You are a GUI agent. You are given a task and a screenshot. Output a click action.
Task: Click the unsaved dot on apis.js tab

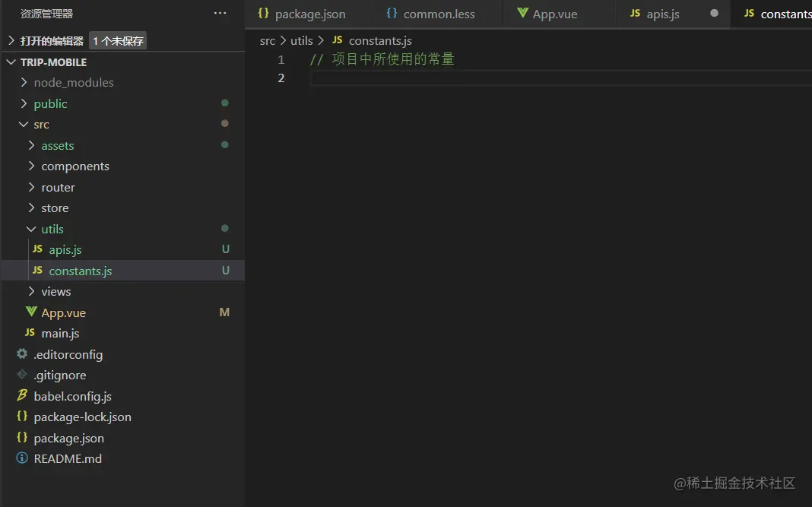click(x=714, y=13)
